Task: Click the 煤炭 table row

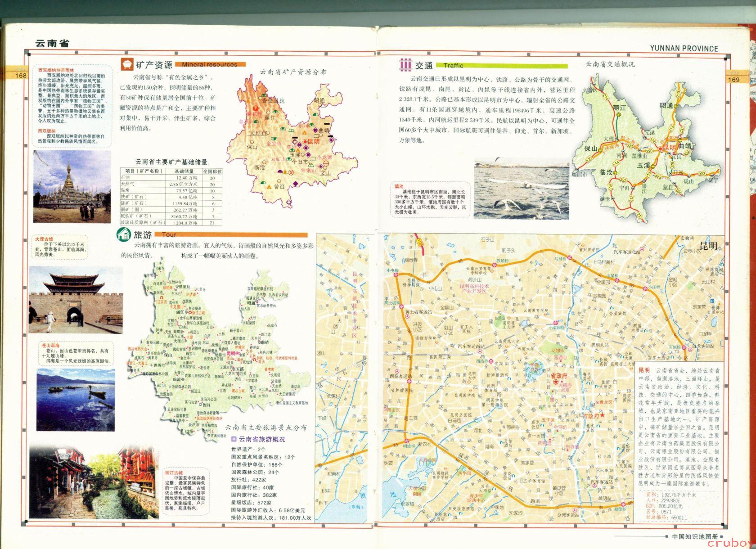Action: [171, 190]
